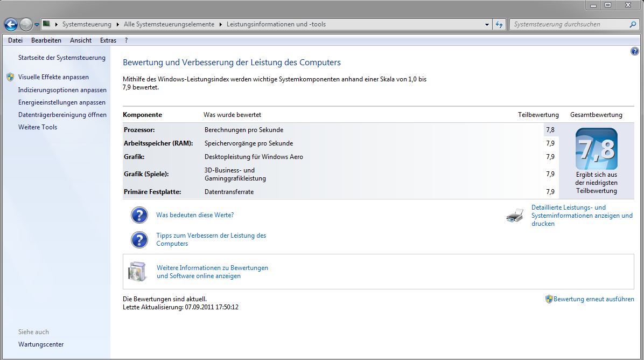Select Leistungsinformationen und -tools breadcrumb
Screen dimensions: 644x360
276,24
